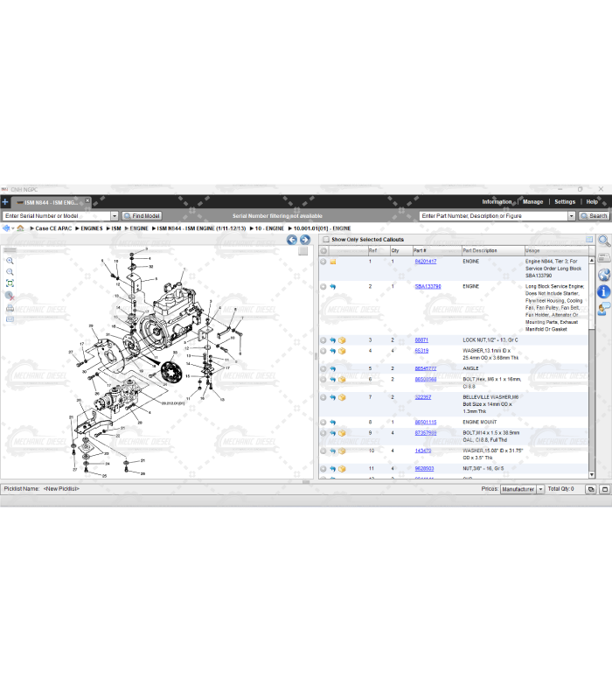Viewport: 612px width, 700px height.
Task: Click the zoom out magnifier icon
Action: point(10,272)
